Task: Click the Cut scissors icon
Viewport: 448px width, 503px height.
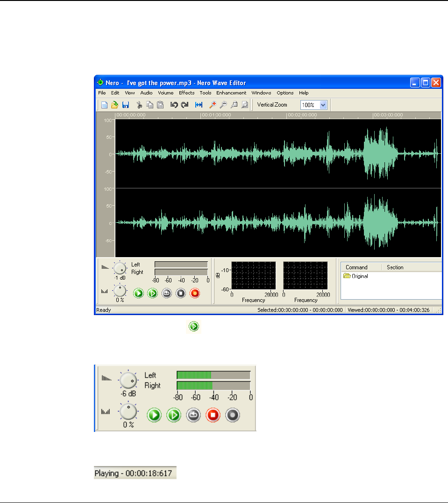Action: 139,105
